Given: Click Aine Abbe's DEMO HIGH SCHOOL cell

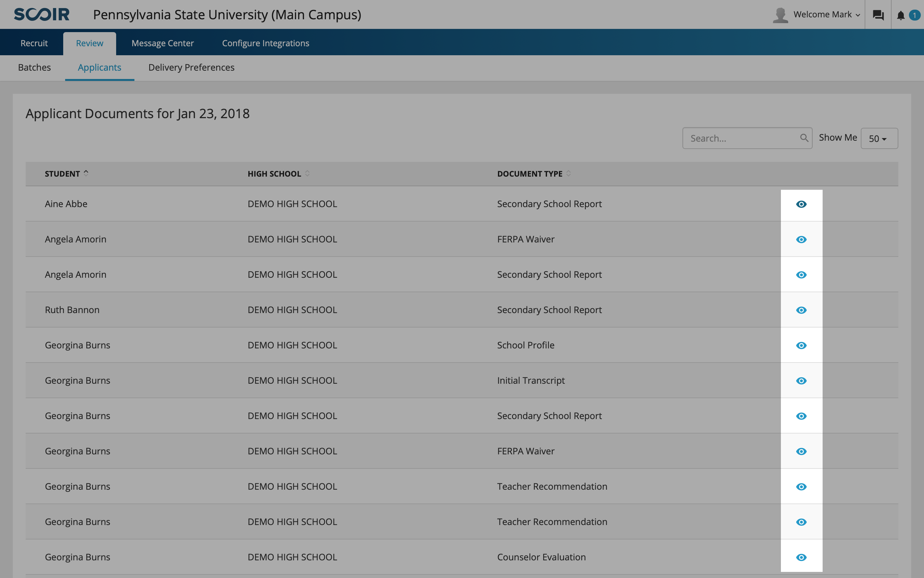Looking at the screenshot, I should 293,204.
